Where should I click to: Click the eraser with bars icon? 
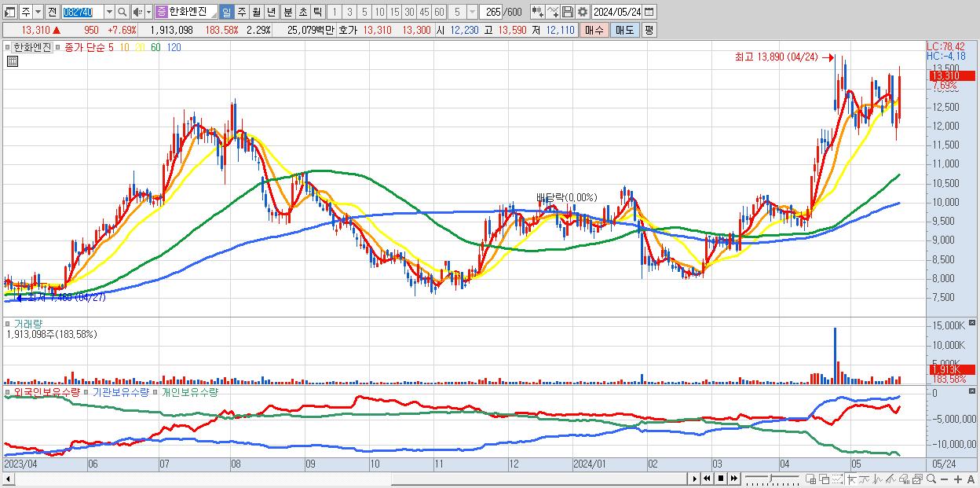(904, 479)
